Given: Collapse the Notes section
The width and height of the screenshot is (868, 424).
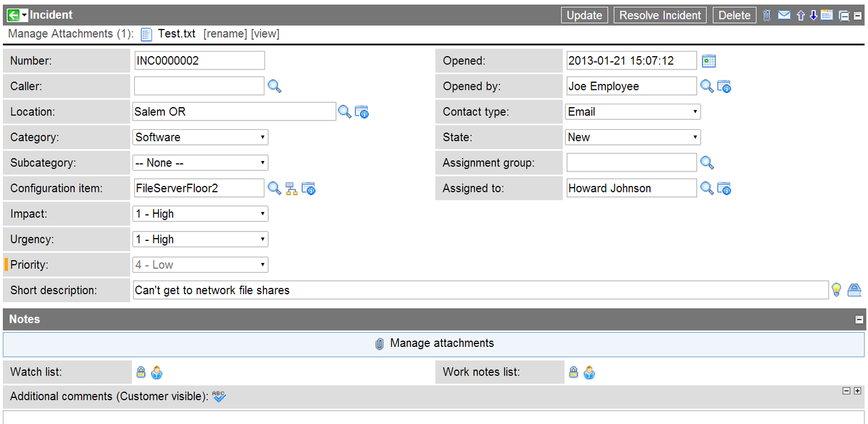Looking at the screenshot, I should click(x=859, y=319).
